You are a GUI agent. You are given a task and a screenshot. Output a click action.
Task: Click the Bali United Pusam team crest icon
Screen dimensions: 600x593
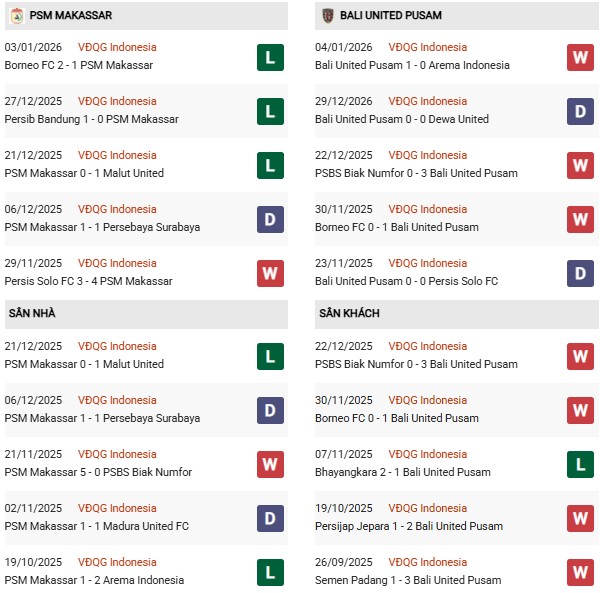327,16
